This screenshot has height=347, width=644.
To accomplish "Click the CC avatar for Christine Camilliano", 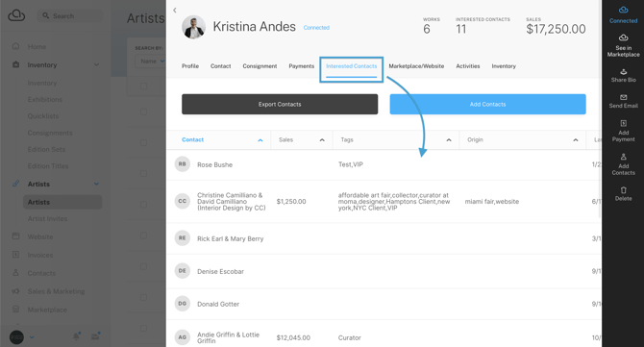I will pos(182,201).
